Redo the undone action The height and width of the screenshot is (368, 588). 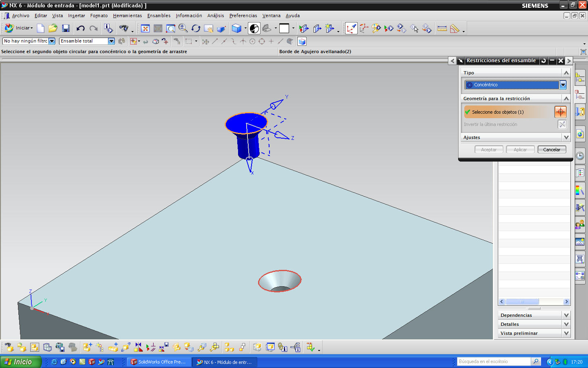pos(94,28)
